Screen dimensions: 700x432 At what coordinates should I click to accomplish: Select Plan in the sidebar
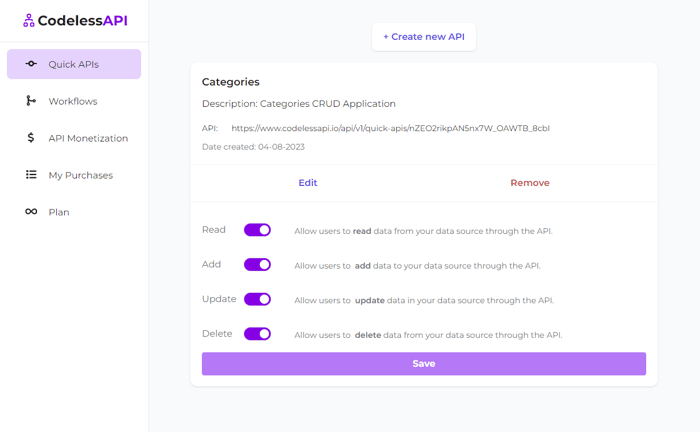click(74, 212)
